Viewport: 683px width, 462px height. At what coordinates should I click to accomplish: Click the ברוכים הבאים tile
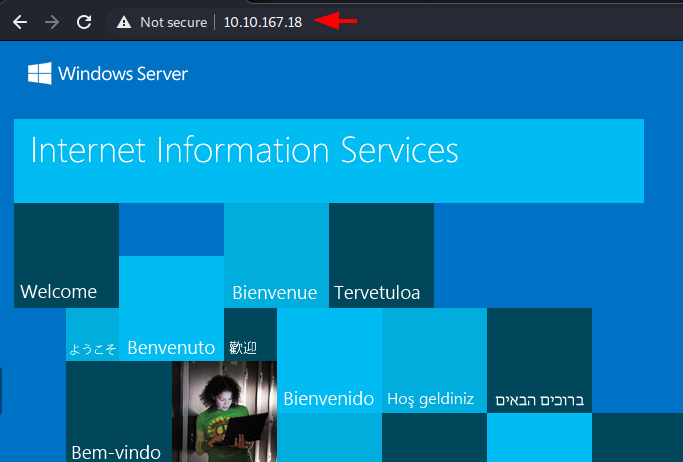click(539, 361)
